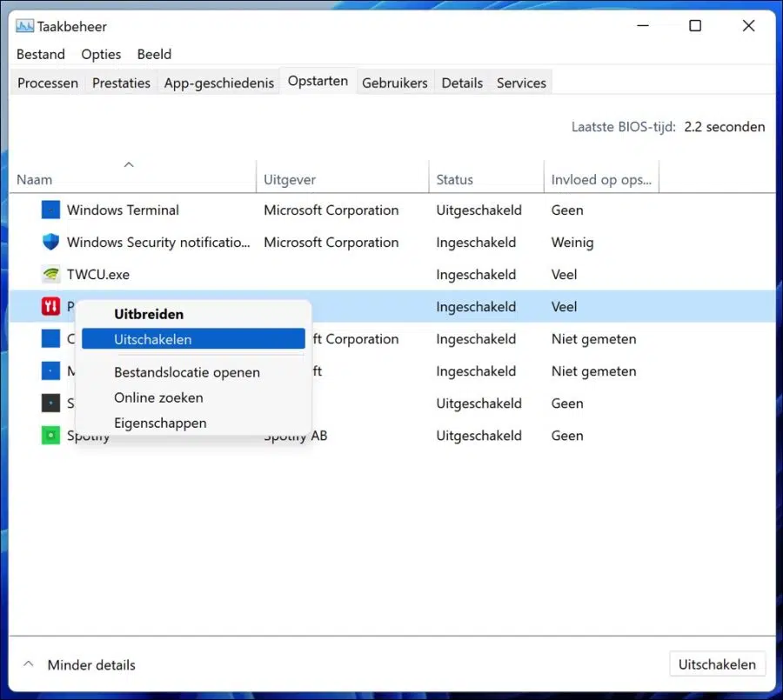Select the TWCU.exe entry
The image size is (783, 700).
(392, 274)
